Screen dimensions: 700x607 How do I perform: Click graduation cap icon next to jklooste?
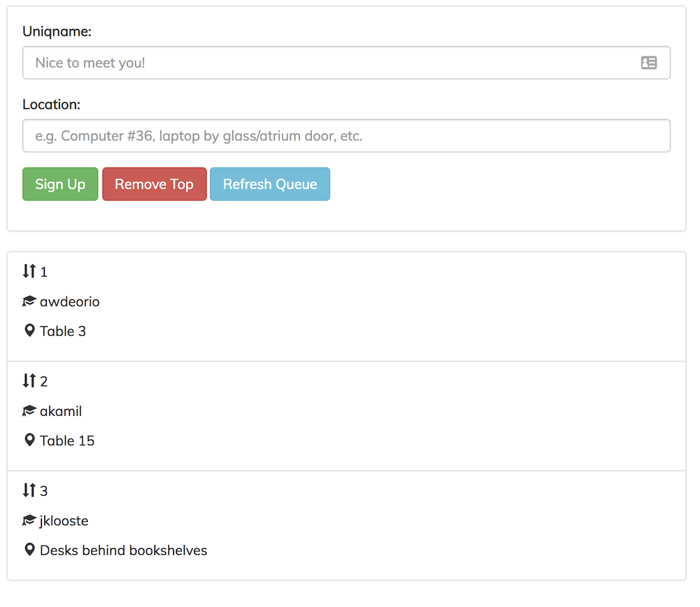point(29,520)
